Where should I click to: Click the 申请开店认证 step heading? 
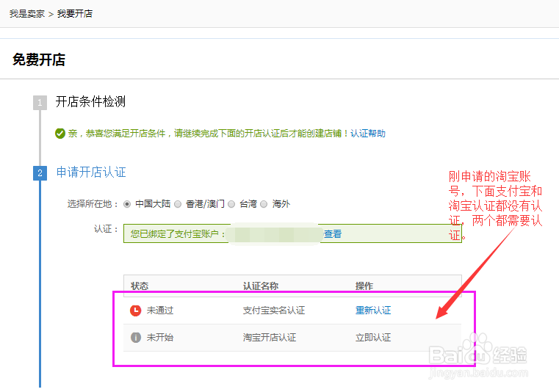point(91,172)
